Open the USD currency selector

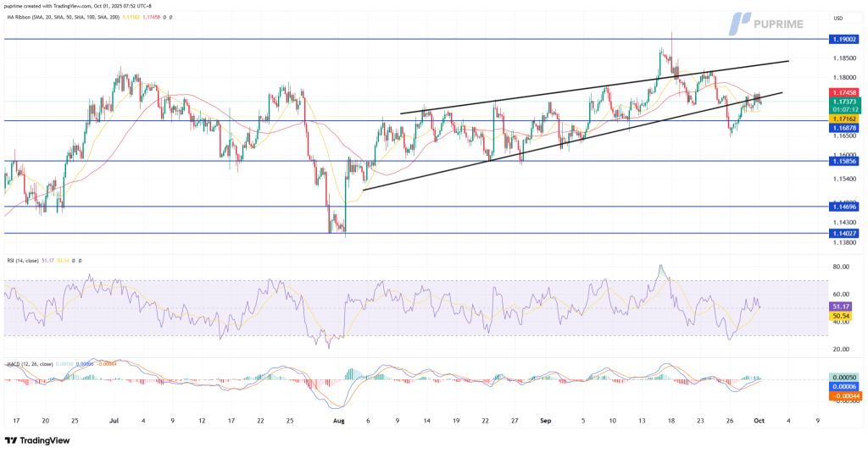click(x=837, y=18)
